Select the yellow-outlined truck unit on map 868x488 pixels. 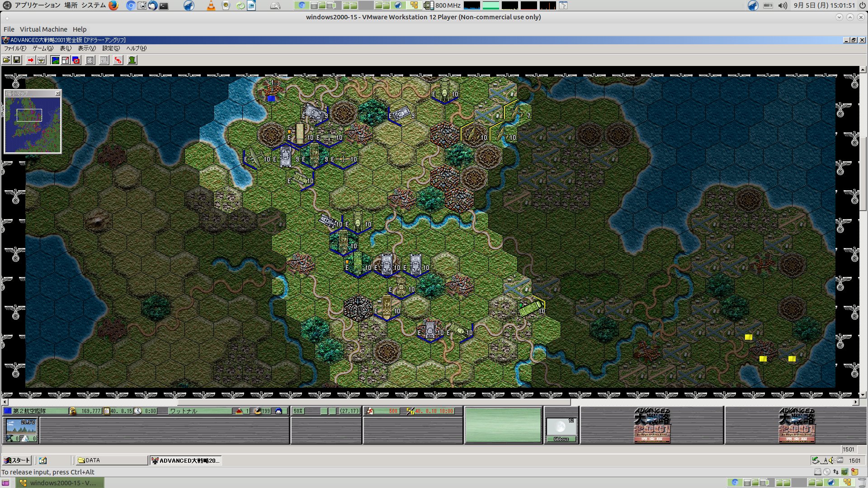[x=531, y=308]
